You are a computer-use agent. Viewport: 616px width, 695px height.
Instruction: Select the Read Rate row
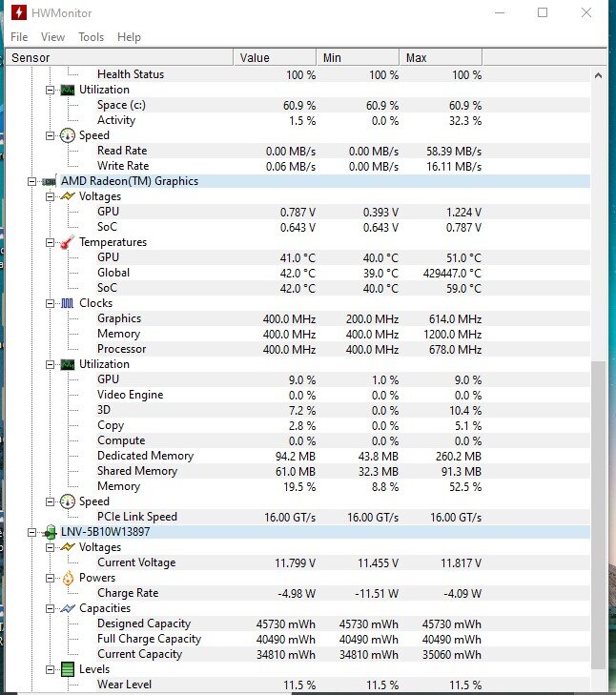pos(343,152)
